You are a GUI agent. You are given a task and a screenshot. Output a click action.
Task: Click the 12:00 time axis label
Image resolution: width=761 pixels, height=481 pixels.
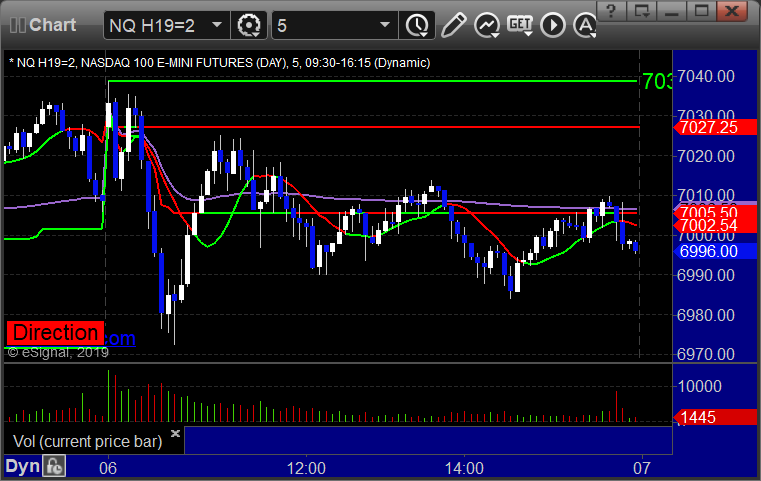pos(306,468)
